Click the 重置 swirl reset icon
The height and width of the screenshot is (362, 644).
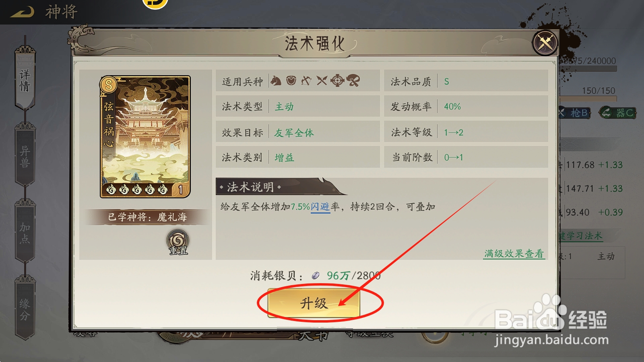point(178,242)
